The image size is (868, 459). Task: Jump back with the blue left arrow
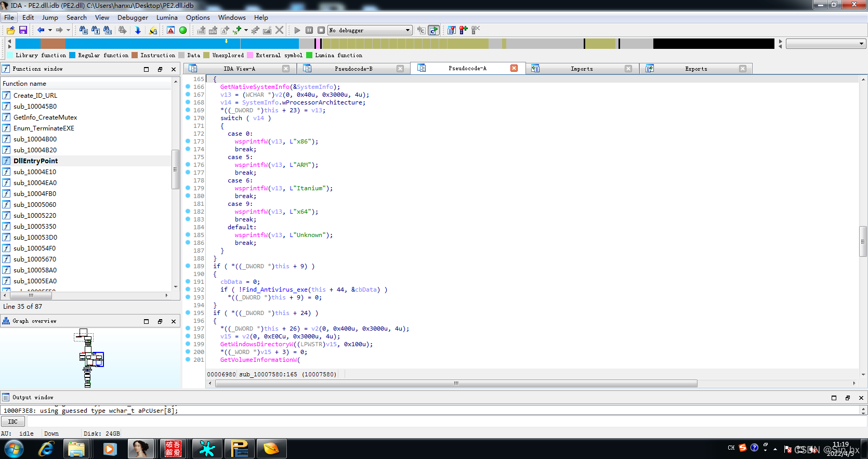(41, 30)
